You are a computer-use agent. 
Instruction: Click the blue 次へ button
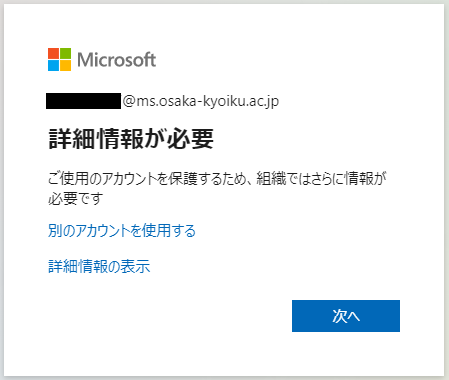(346, 316)
